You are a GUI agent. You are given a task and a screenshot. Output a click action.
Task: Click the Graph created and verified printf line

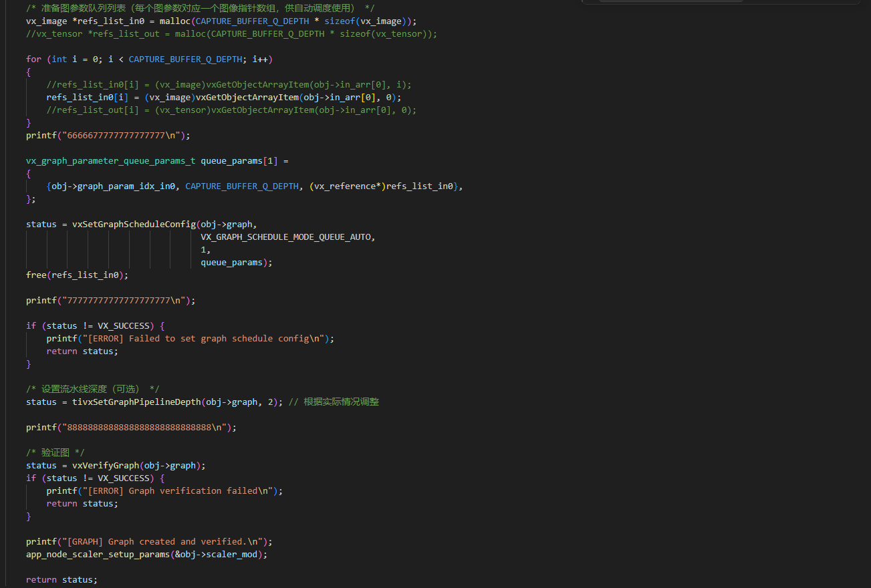tap(150, 541)
